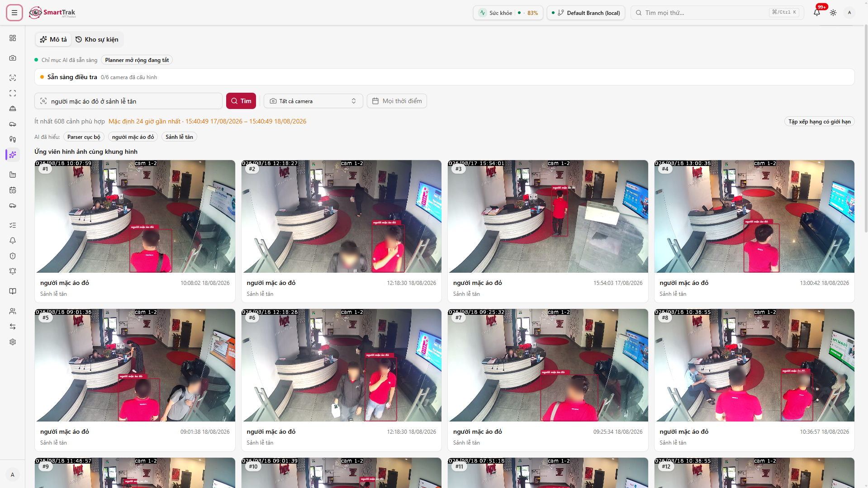Open the factory icon in sidebar
This screenshot has width=868, height=488.
(x=13, y=175)
